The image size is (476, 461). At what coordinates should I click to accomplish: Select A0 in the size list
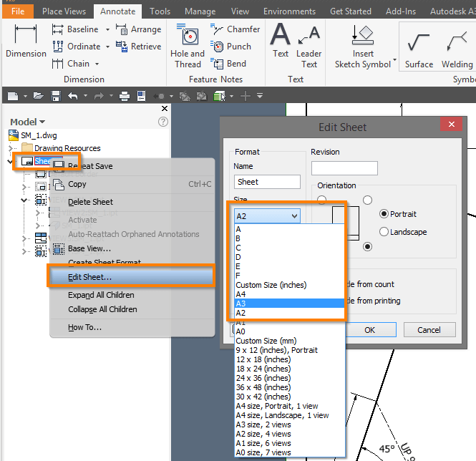coord(290,331)
